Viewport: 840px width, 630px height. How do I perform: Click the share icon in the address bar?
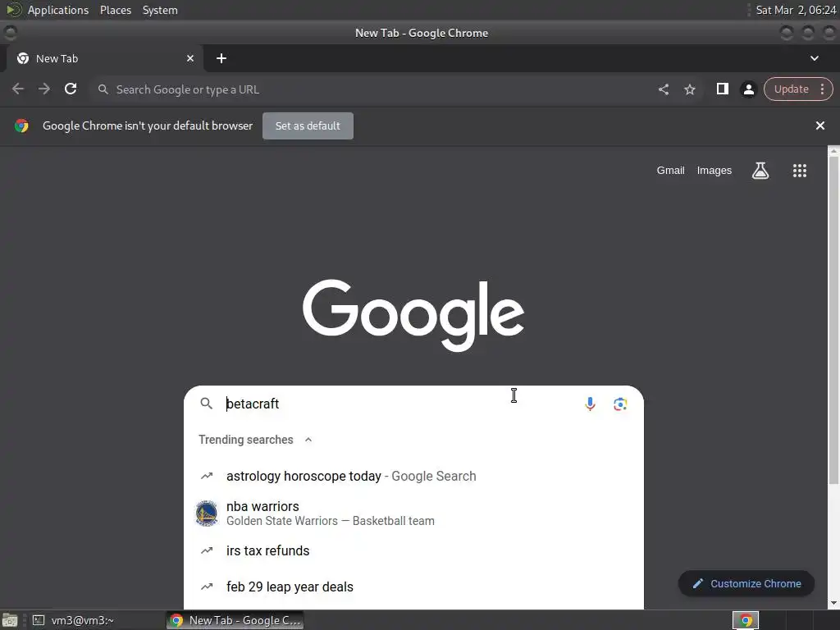(x=663, y=89)
